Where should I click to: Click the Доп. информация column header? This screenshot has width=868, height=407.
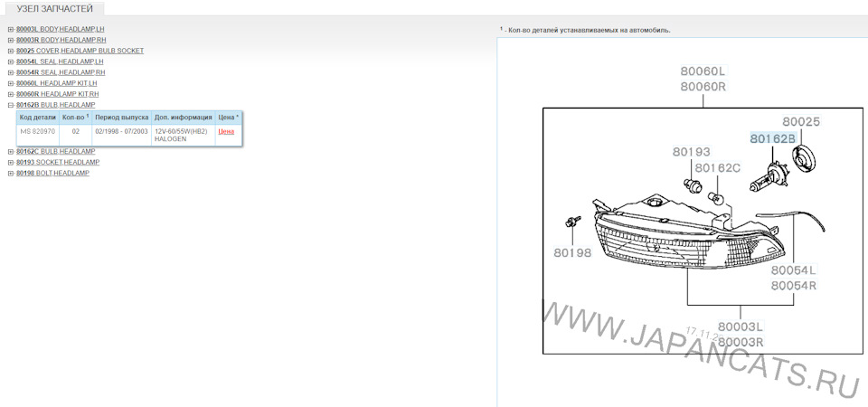(x=184, y=118)
